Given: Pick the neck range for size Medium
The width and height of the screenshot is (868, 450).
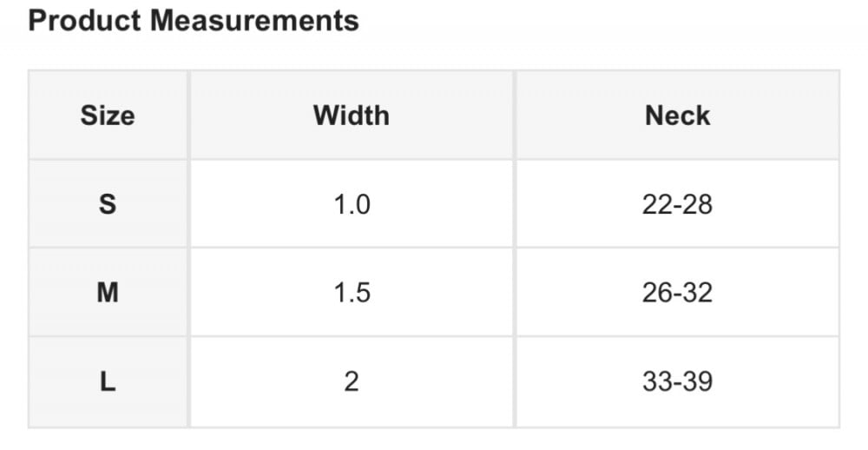Looking at the screenshot, I should pos(677,293).
